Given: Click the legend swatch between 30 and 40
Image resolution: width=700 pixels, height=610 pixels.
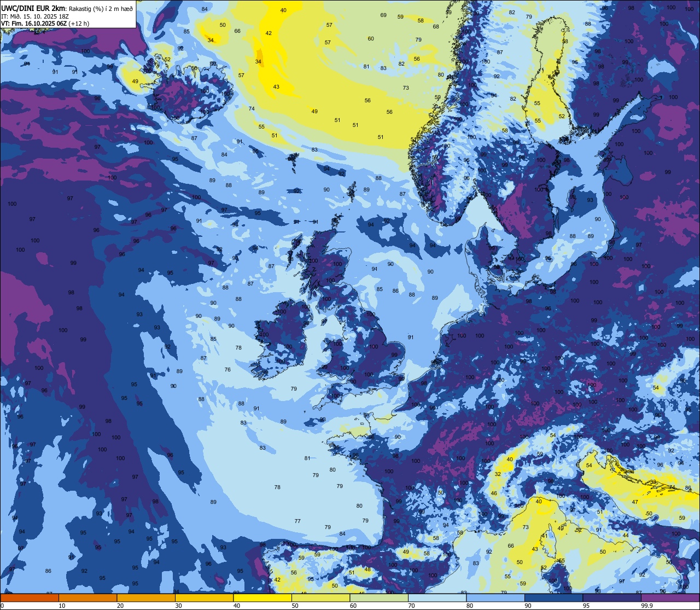Looking at the screenshot, I should pyautogui.click(x=204, y=597).
